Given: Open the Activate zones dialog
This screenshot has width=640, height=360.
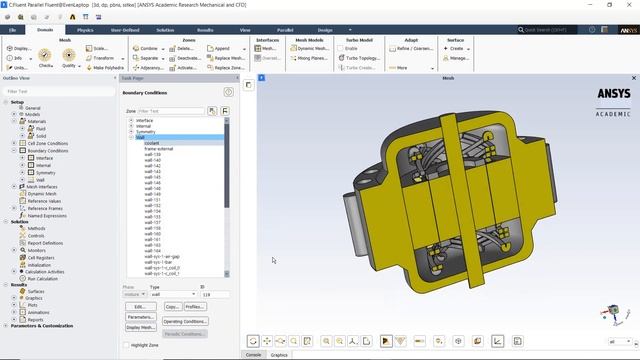Looking at the screenshot, I should (183, 68).
